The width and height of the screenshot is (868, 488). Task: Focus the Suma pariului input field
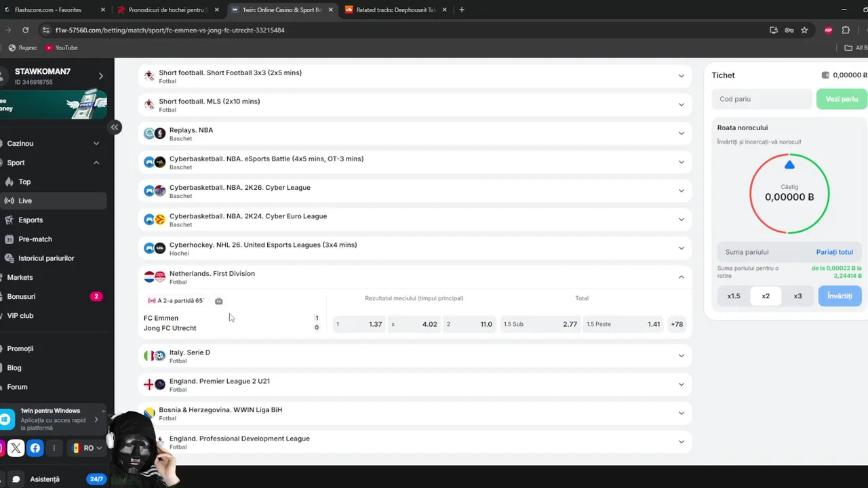[x=764, y=252]
